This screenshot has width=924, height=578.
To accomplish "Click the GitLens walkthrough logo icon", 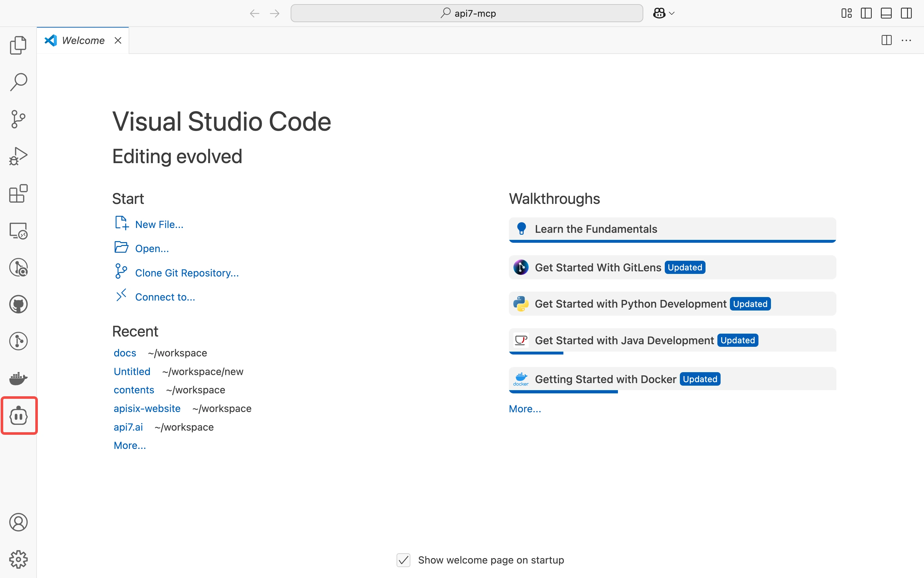I will (x=521, y=267).
